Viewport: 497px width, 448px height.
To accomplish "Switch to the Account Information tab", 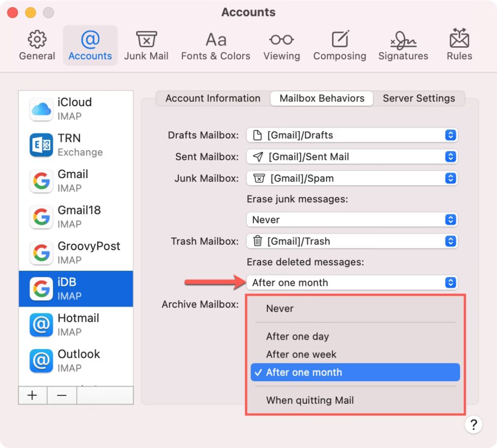I will tap(213, 99).
